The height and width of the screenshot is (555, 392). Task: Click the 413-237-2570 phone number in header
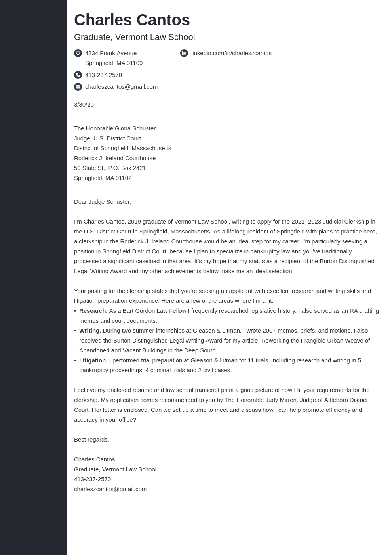pos(103,75)
